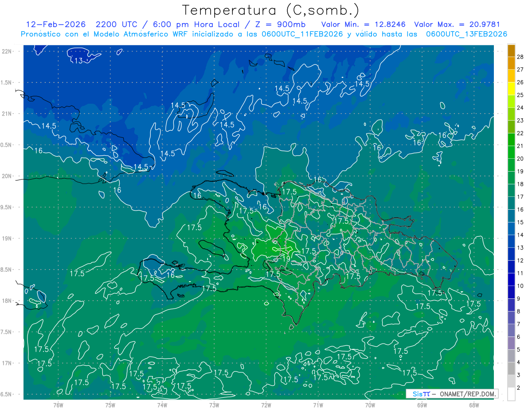Click the '19' contour label on the map
This screenshot has width=532, height=411.
pyautogui.click(x=286, y=259)
